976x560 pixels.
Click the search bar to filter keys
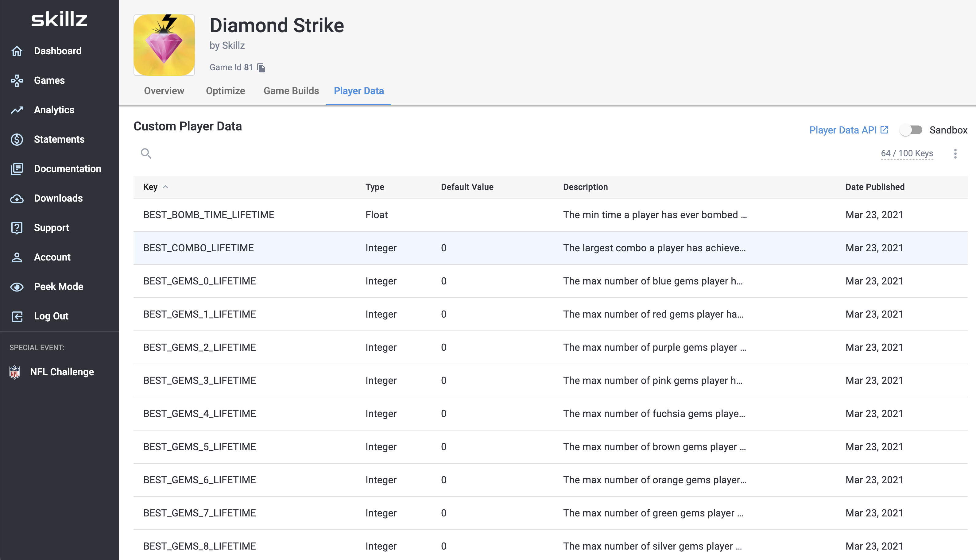tap(147, 153)
